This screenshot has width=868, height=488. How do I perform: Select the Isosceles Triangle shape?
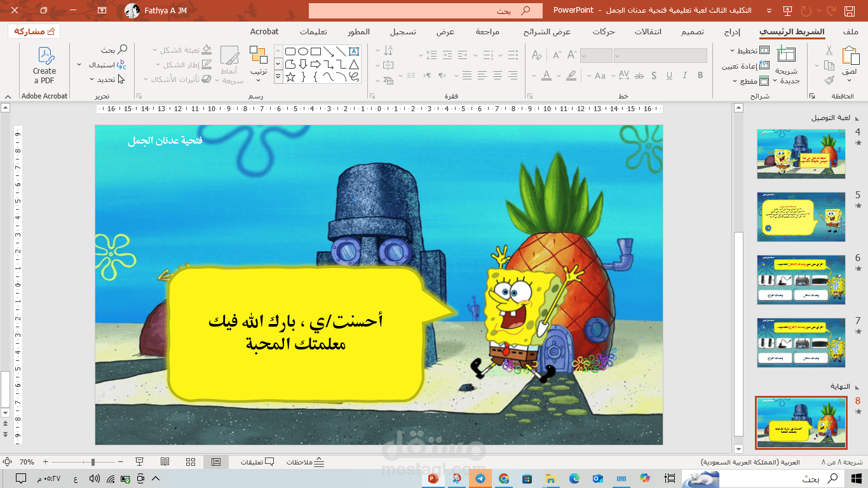tap(354, 64)
